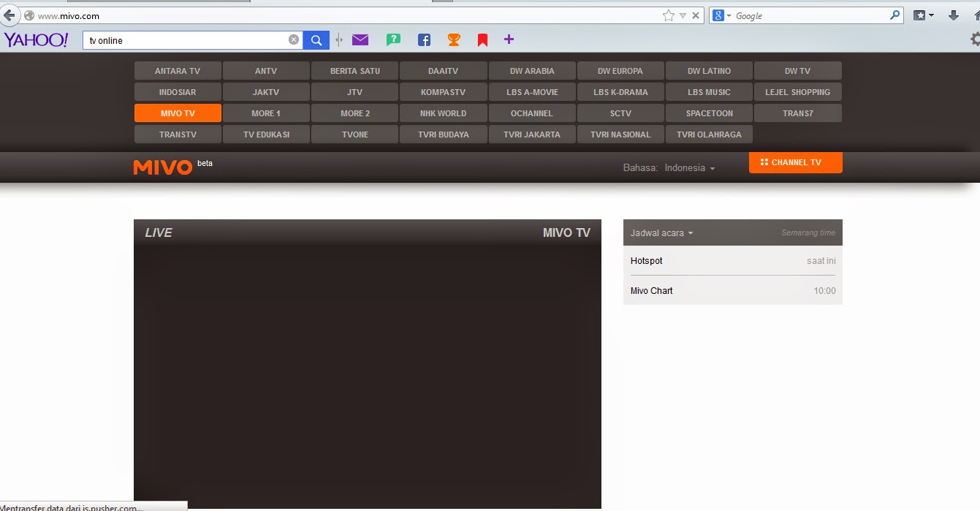
Task: Select the TVRI OLAHRAGA channel
Action: [x=709, y=135]
